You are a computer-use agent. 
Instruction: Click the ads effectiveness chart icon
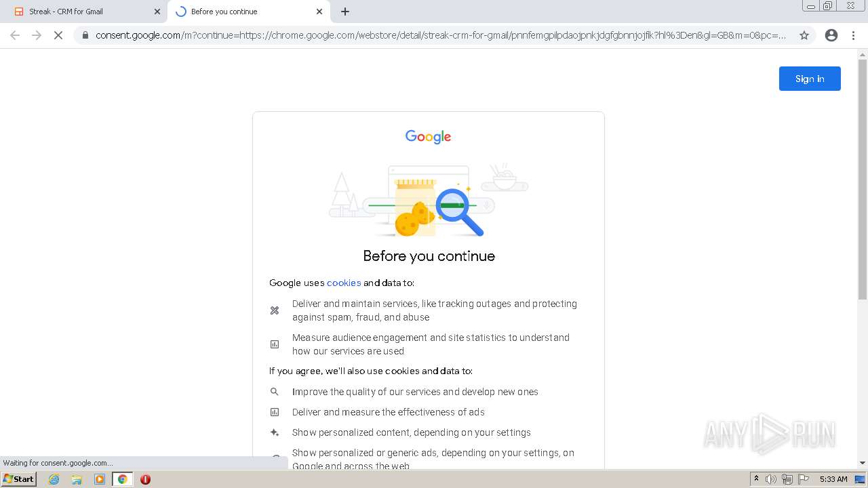tap(275, 412)
